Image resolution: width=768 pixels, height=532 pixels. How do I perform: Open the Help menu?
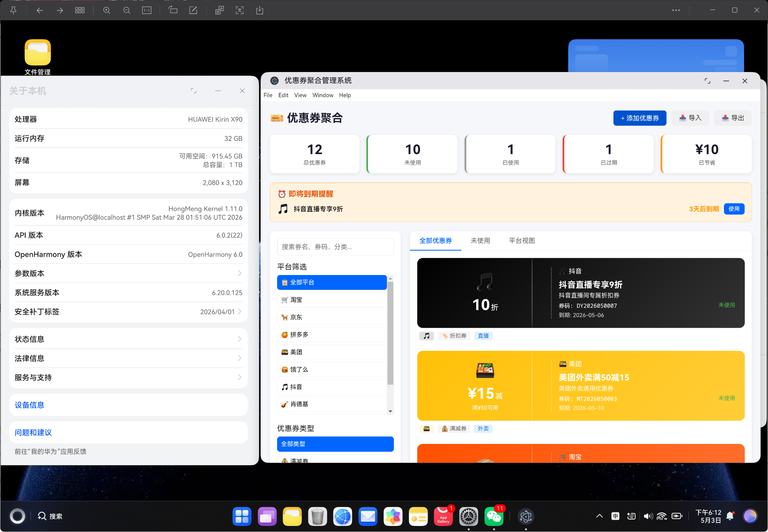coord(345,95)
